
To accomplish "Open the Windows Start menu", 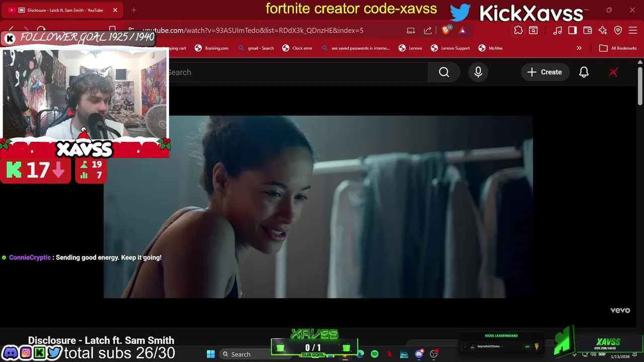I will pos(211,354).
